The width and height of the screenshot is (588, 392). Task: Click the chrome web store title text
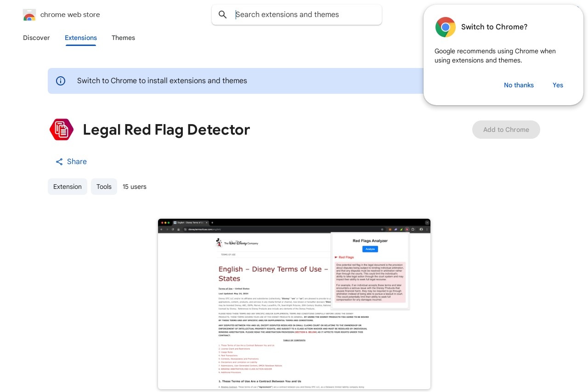coord(70,15)
